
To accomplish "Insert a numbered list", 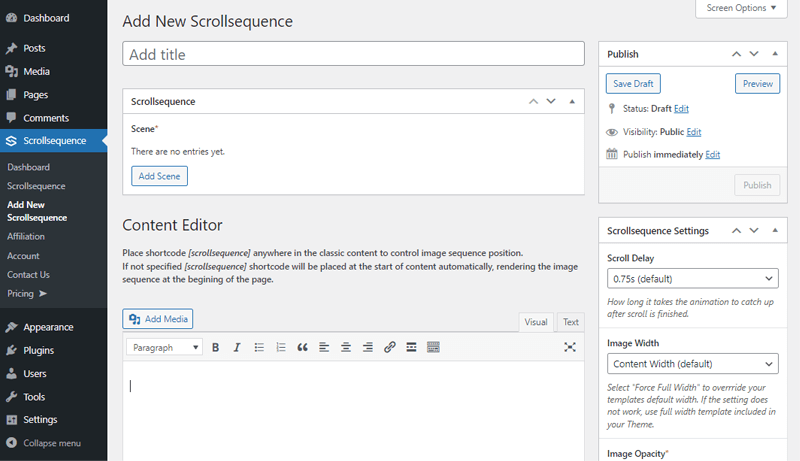I will (x=281, y=347).
